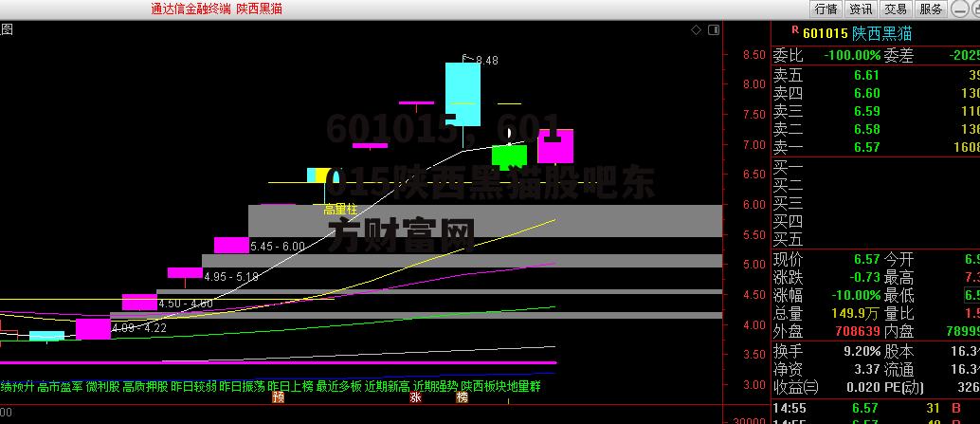This screenshot has width=980, height=424.
Task: Click the 卖一 price 6.57
Action: coord(867,148)
